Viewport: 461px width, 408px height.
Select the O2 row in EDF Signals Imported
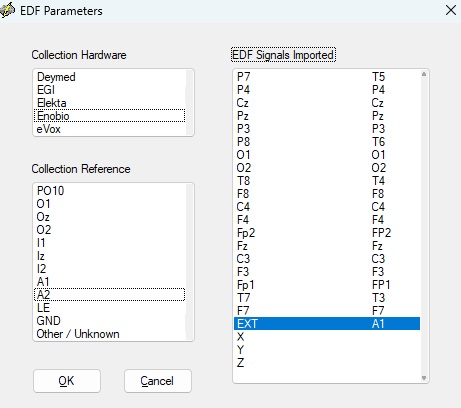pos(327,168)
